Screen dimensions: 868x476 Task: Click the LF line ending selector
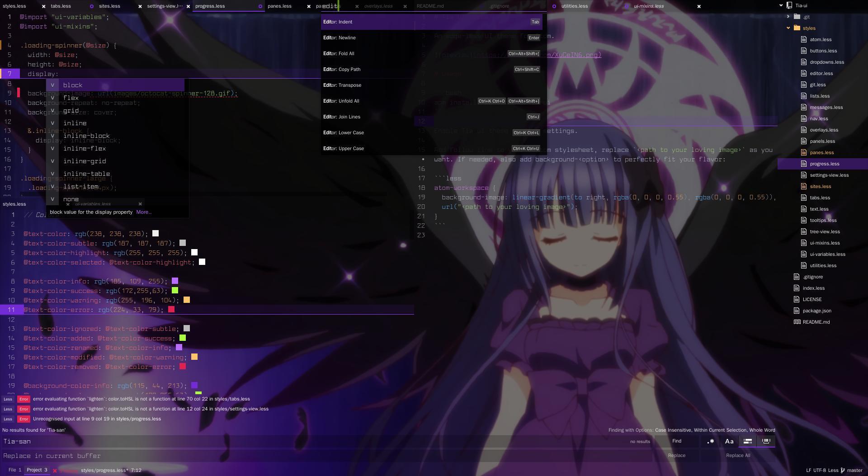point(808,471)
